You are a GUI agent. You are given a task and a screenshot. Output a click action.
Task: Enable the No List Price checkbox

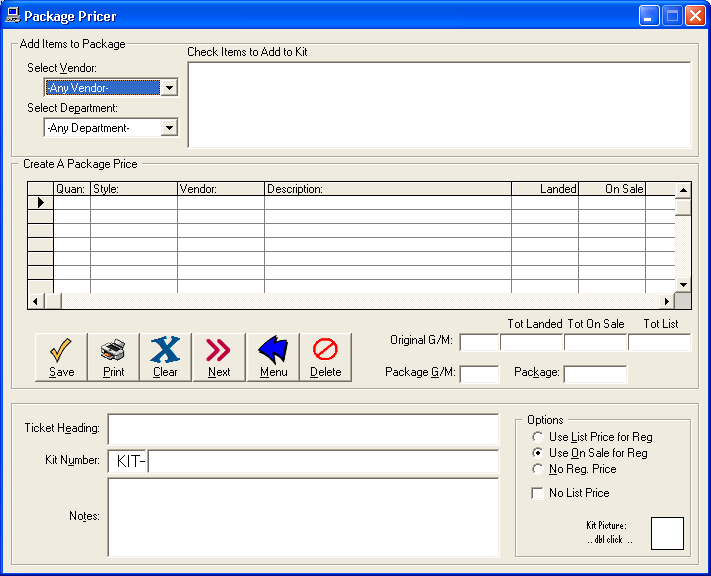[537, 493]
